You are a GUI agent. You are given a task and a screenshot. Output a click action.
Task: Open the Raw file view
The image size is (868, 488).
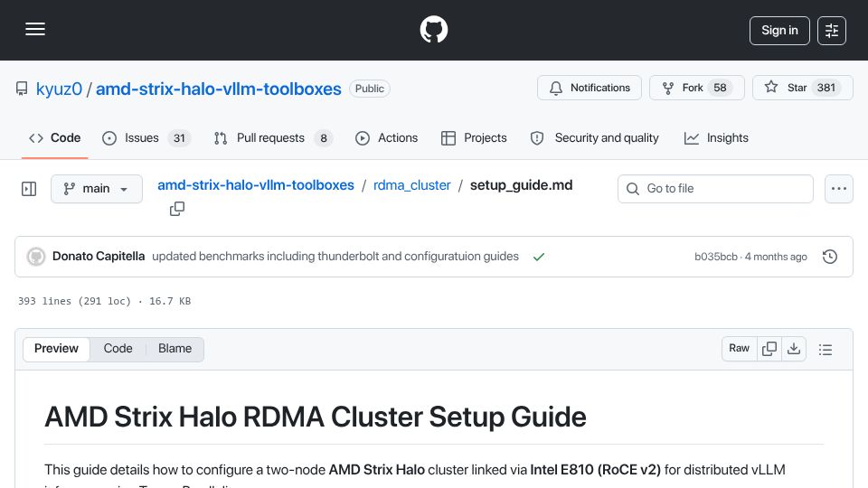tap(739, 349)
